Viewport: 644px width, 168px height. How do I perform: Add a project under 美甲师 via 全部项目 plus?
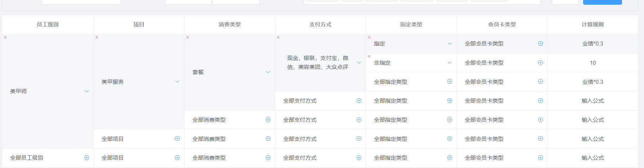(177, 139)
